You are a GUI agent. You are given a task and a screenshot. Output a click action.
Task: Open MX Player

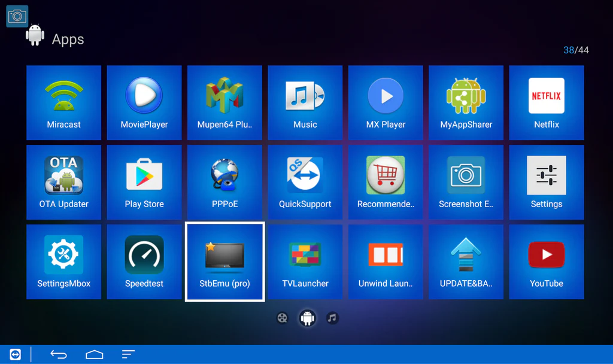click(x=385, y=102)
